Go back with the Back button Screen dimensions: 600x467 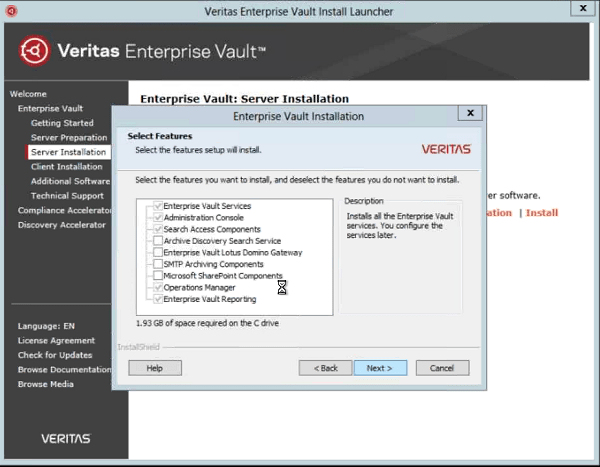click(x=325, y=368)
